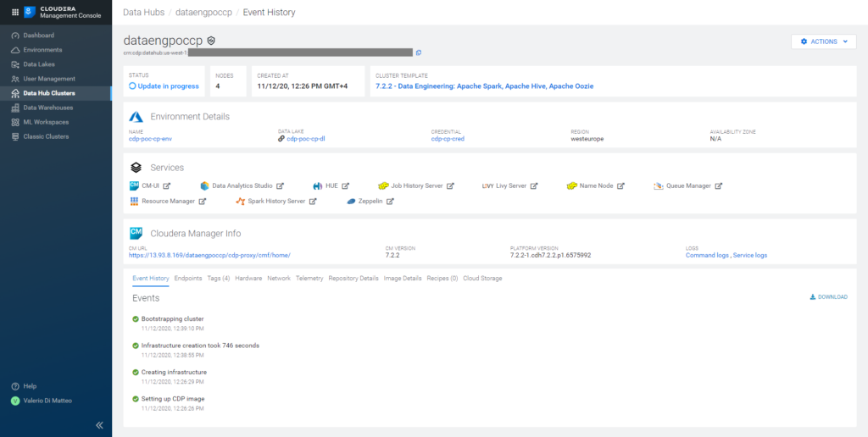The height and width of the screenshot is (437, 868).
Task: Switch to the Network tab
Action: (x=278, y=279)
